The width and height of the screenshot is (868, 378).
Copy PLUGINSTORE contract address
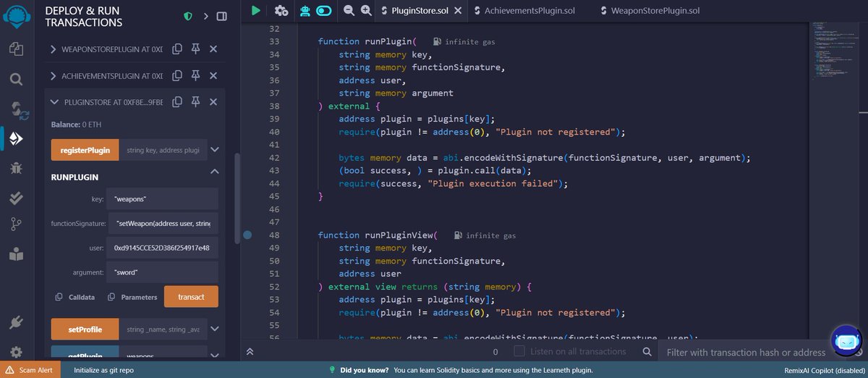(176, 102)
